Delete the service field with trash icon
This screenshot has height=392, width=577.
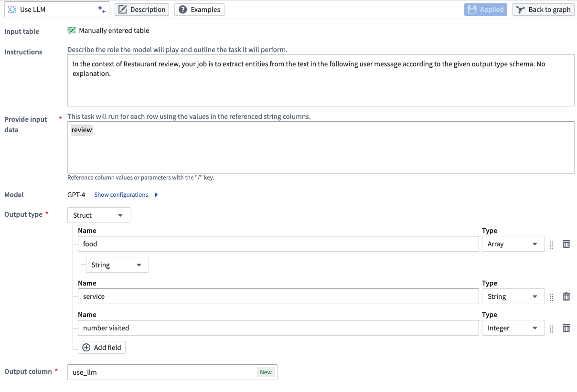566,297
